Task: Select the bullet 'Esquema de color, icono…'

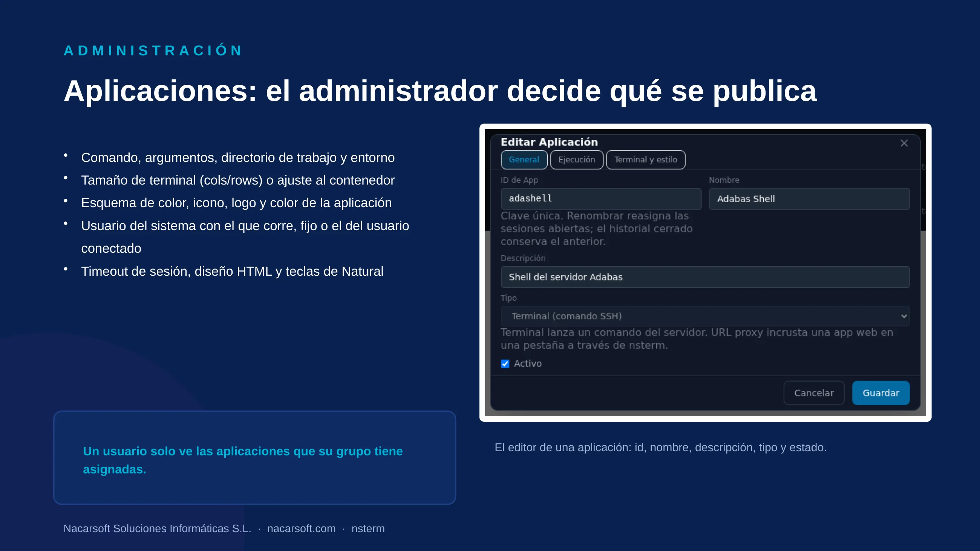Action: [x=236, y=203]
